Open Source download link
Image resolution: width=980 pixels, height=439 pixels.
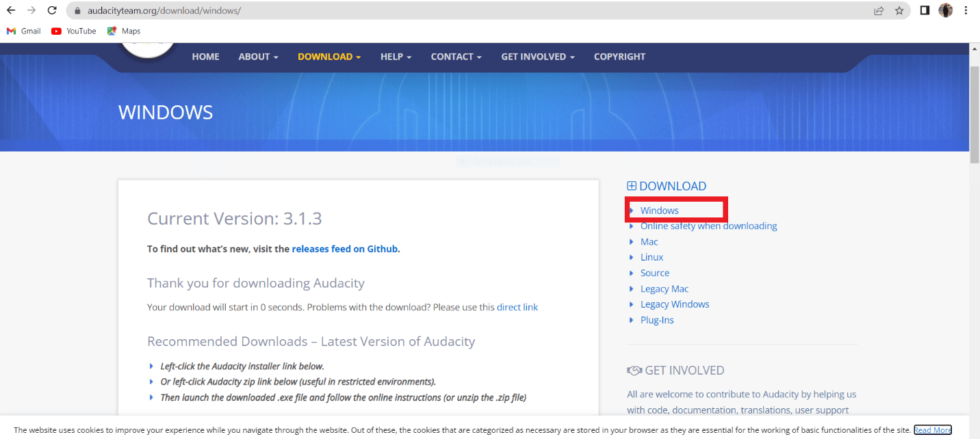click(655, 273)
